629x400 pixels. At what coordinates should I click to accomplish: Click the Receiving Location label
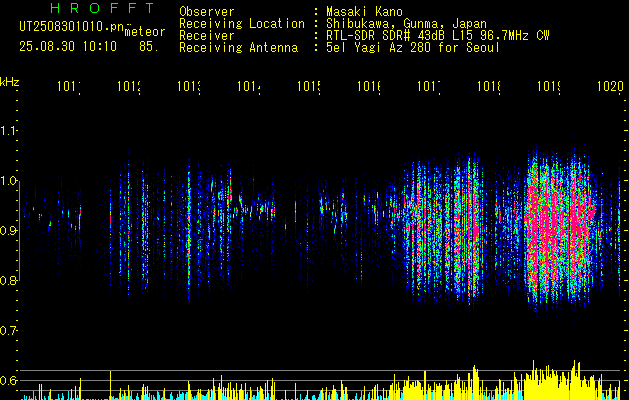click(242, 24)
